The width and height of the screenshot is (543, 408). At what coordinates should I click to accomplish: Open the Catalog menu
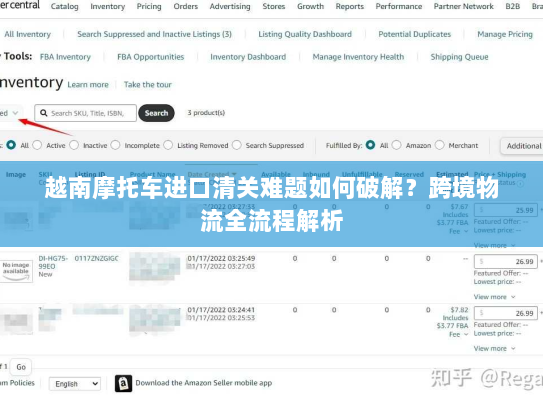click(64, 6)
